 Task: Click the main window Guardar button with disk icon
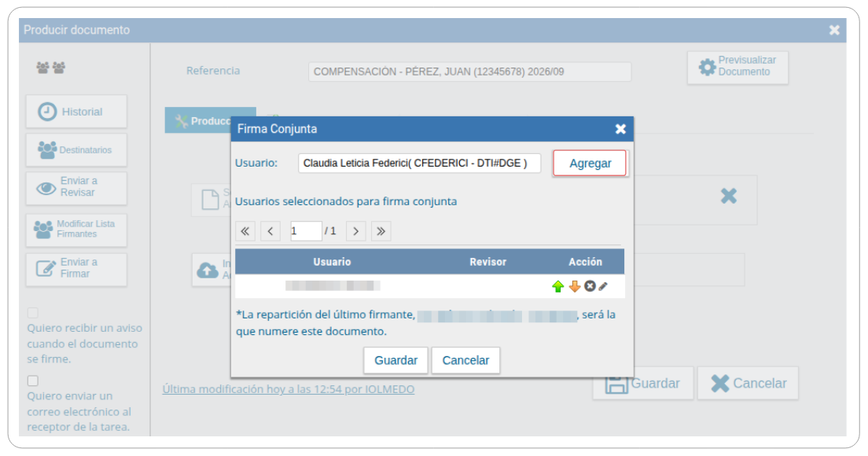coord(643,383)
